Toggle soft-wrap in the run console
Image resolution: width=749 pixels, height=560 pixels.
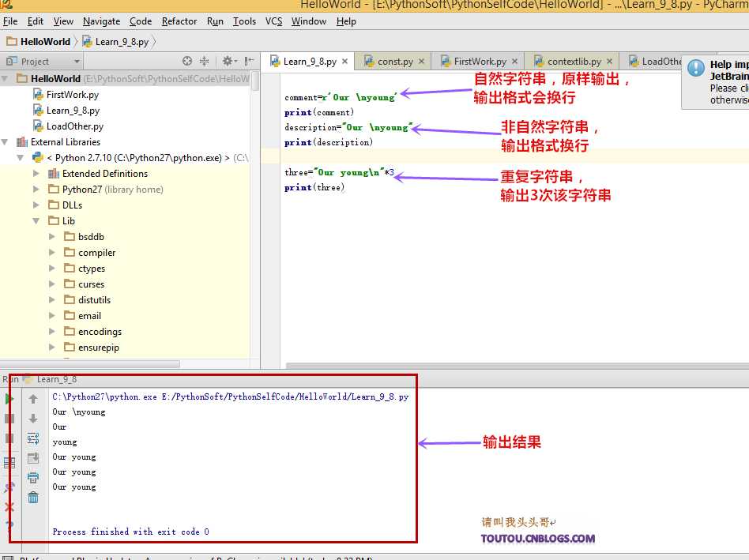pyautogui.click(x=33, y=438)
